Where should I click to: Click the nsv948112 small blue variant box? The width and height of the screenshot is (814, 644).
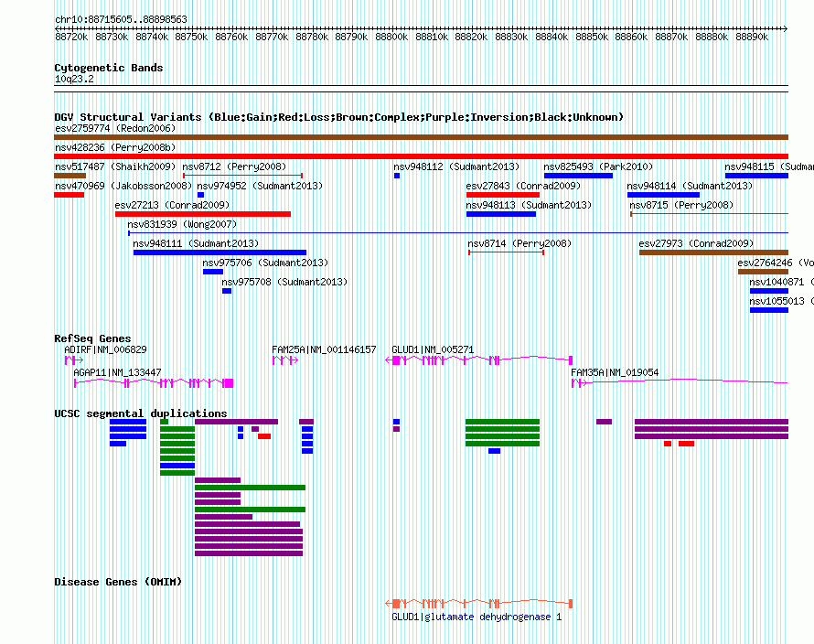pos(397,176)
